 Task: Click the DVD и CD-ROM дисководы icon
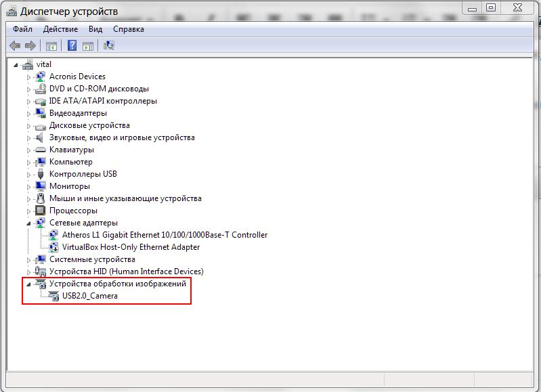[41, 89]
